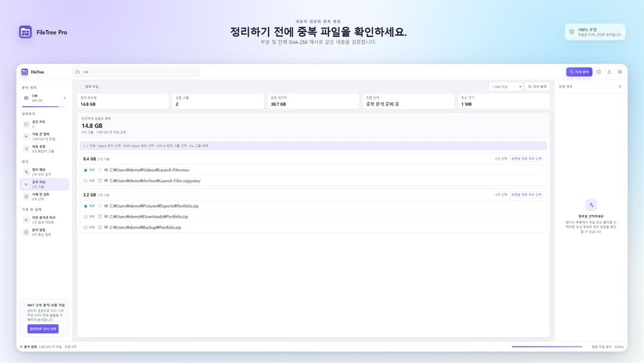Screen dimensions: 644x363
Task: Click the 100% 로컬 badge
Action: pos(595,32)
